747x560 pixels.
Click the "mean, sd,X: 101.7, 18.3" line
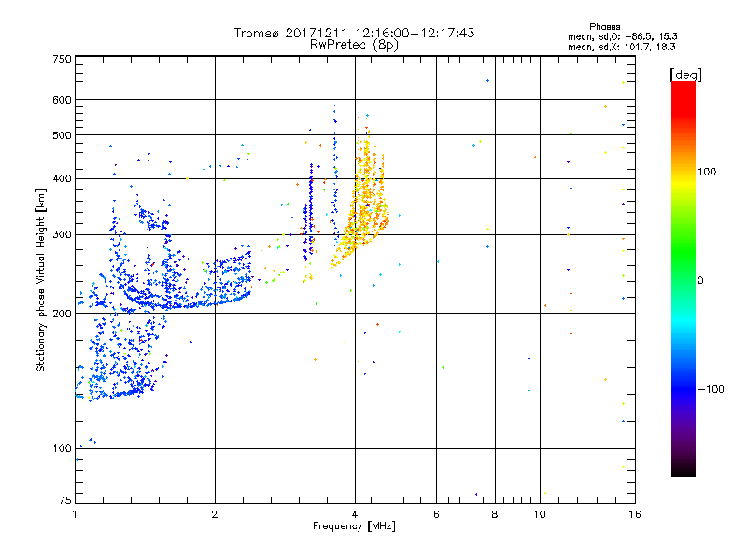tap(621, 47)
